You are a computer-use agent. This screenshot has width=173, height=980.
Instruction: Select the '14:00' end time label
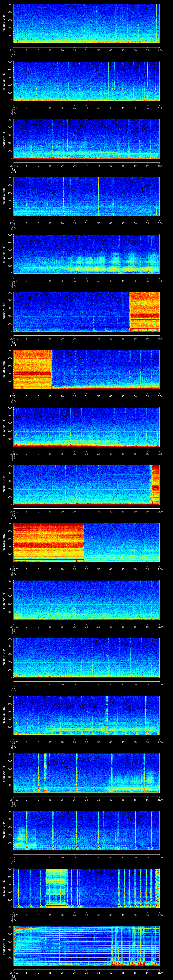click(x=160, y=742)
